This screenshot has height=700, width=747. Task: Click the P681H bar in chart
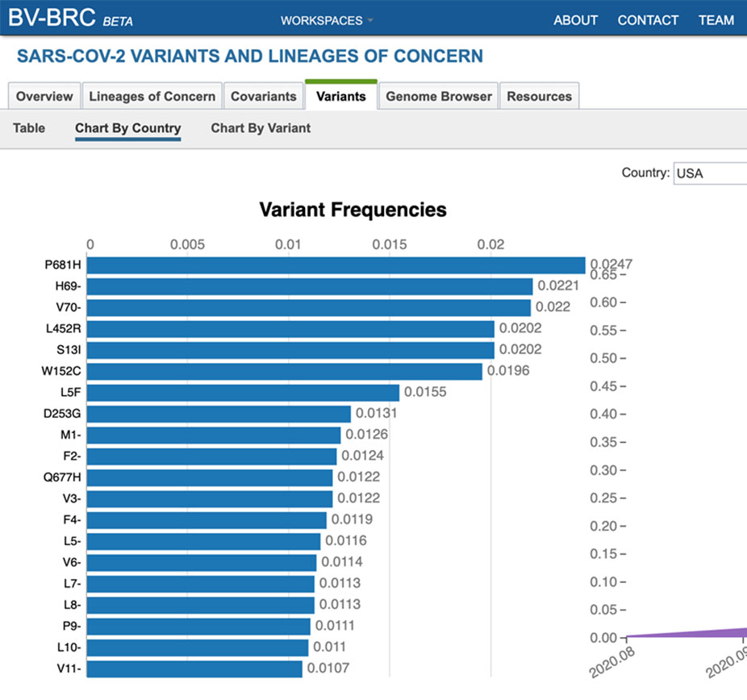tap(336, 265)
